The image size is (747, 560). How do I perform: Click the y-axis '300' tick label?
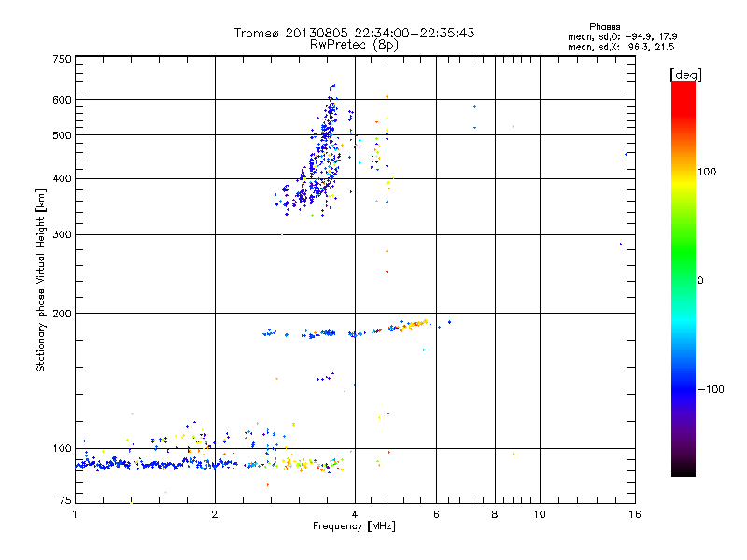click(x=62, y=235)
